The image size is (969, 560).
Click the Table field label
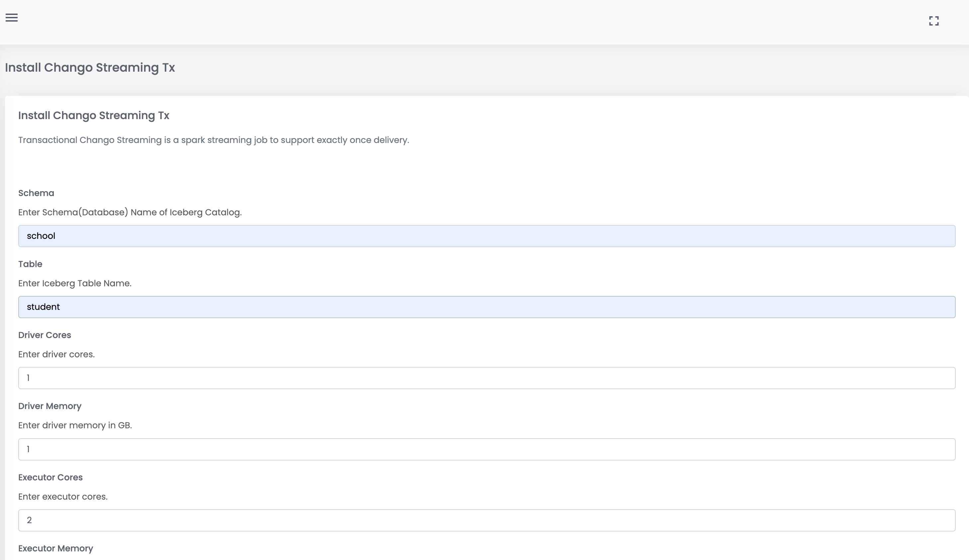point(31,264)
